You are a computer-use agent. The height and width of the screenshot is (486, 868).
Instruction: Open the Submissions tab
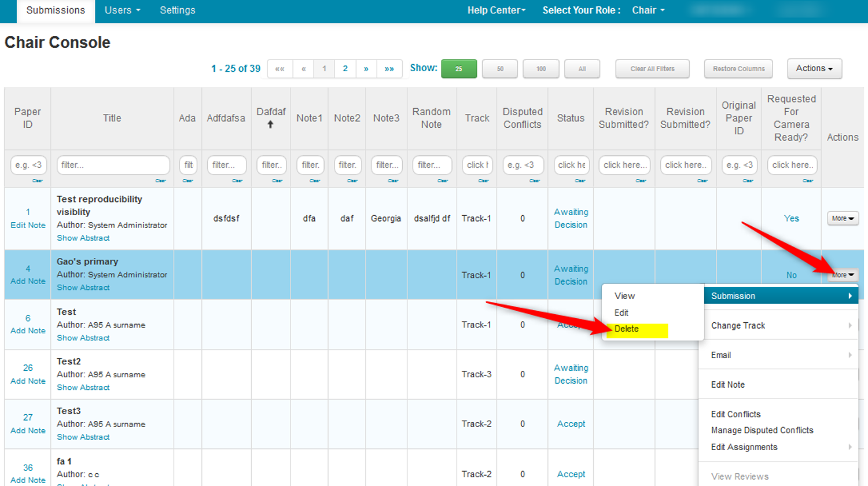click(x=56, y=10)
